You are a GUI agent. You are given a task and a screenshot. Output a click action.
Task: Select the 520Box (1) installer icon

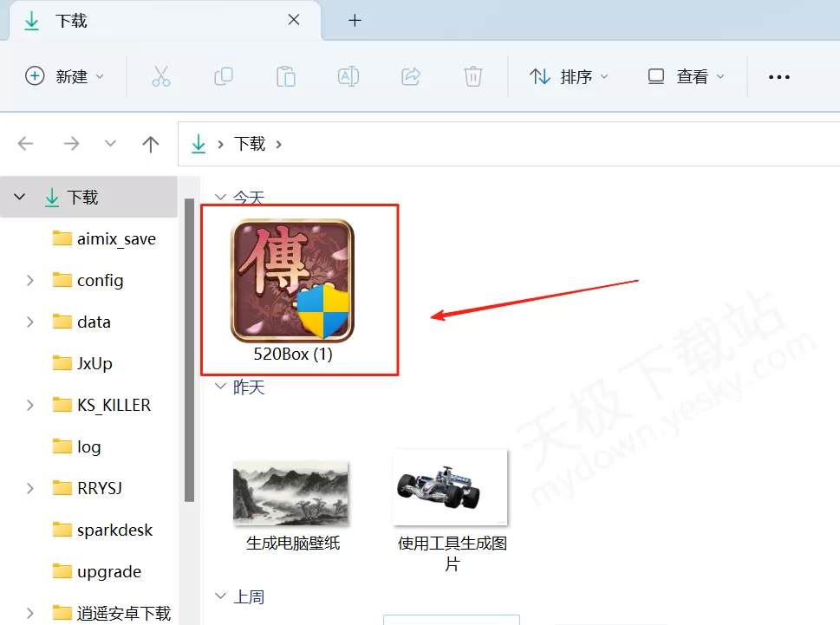292,281
